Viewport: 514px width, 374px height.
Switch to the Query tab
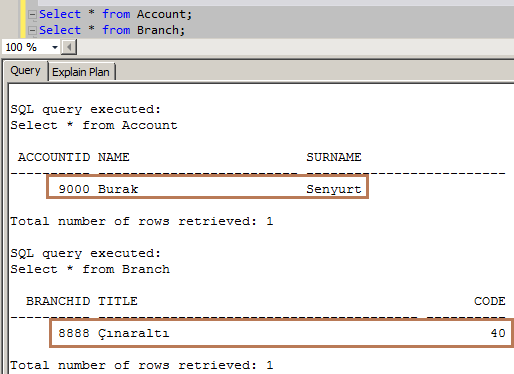pos(26,71)
